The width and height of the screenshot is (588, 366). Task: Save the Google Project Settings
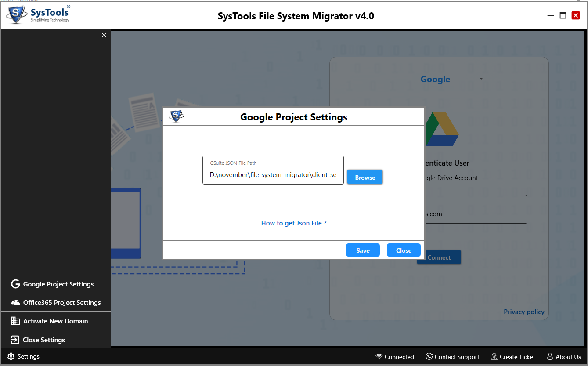[363, 250]
